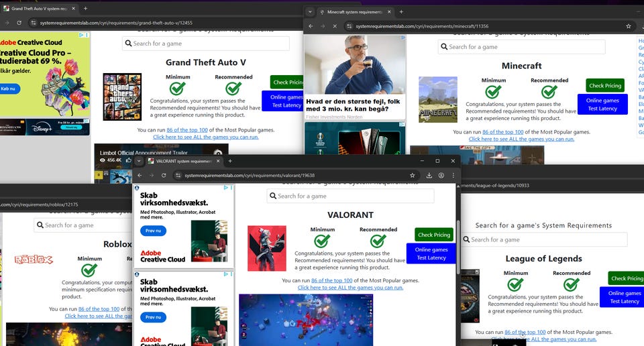Open the Fisher Investments ad about 3 mio. kr.

355,78
